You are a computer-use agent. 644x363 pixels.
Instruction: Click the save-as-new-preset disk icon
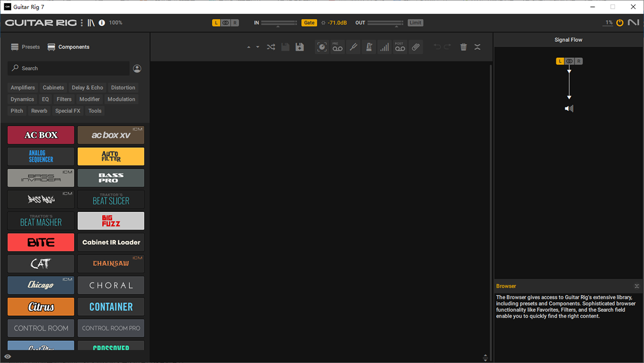coord(299,47)
